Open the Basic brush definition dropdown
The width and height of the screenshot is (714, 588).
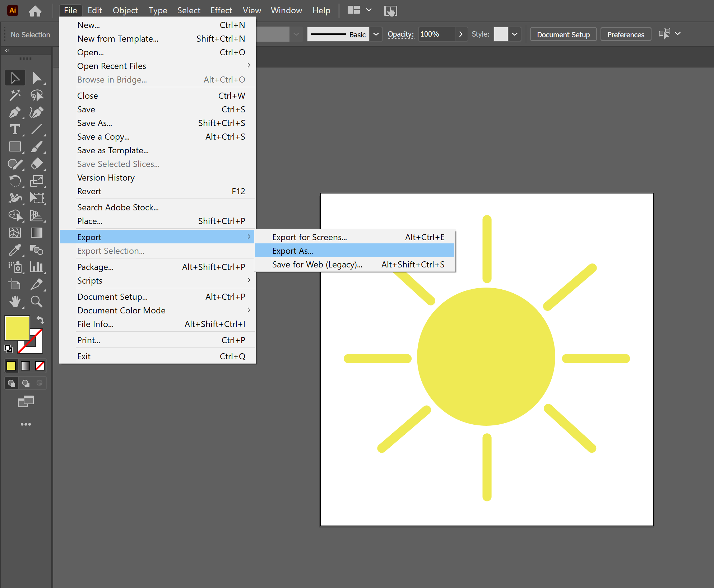[x=376, y=34]
